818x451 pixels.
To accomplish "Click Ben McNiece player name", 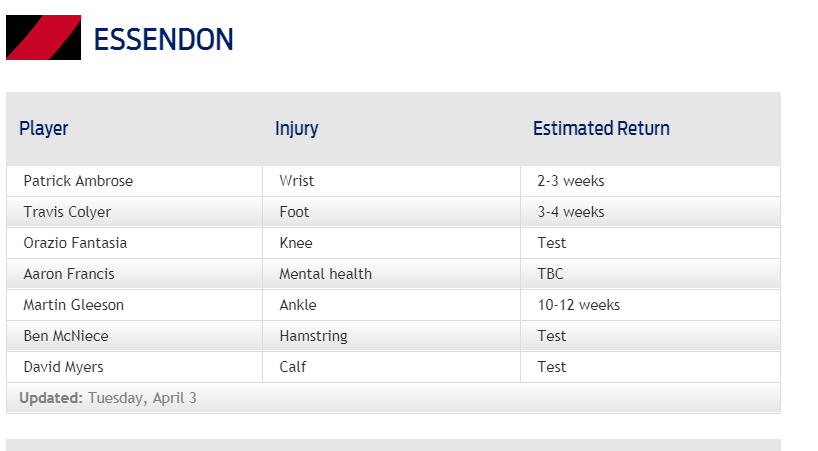I will [x=66, y=336].
